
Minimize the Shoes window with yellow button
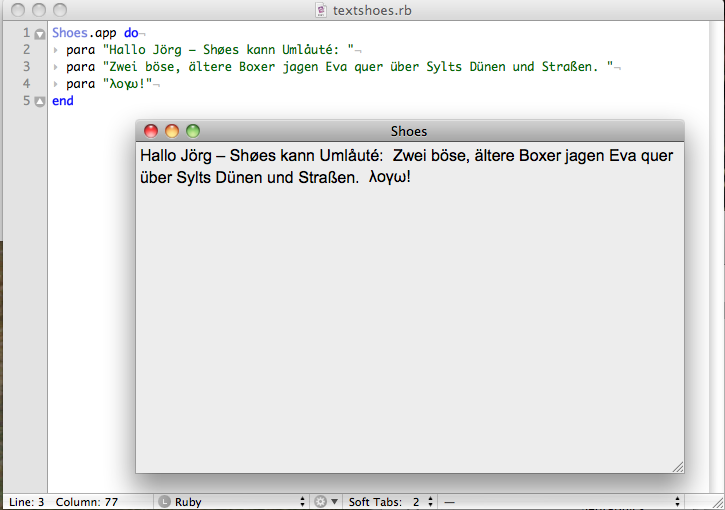point(172,131)
